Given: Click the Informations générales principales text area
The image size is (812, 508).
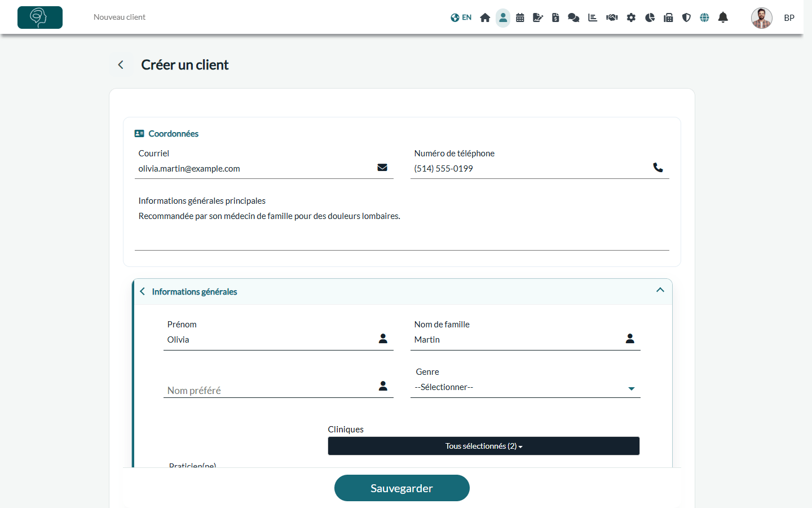Looking at the screenshot, I should (x=402, y=230).
